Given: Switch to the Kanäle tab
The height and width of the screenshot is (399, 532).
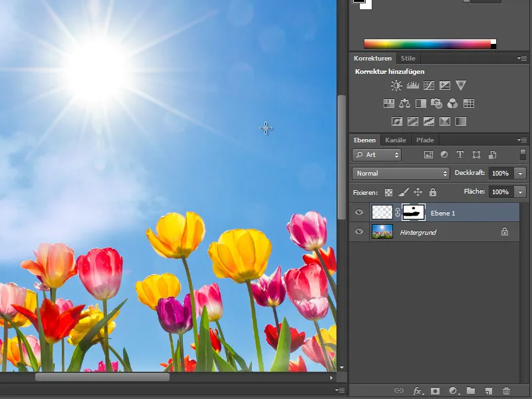Looking at the screenshot, I should tap(396, 140).
